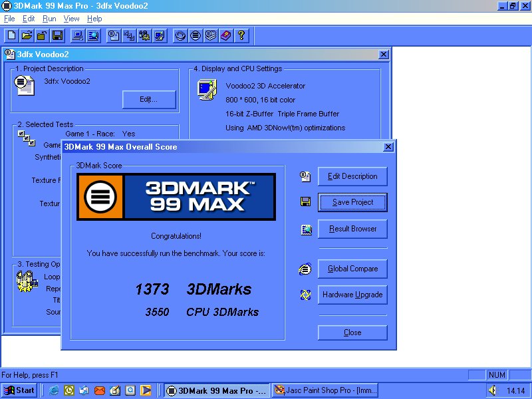Image resolution: width=532 pixels, height=399 pixels.
Task: Launch Internet Explorer from Quick Launch
Action: pyautogui.click(x=54, y=390)
